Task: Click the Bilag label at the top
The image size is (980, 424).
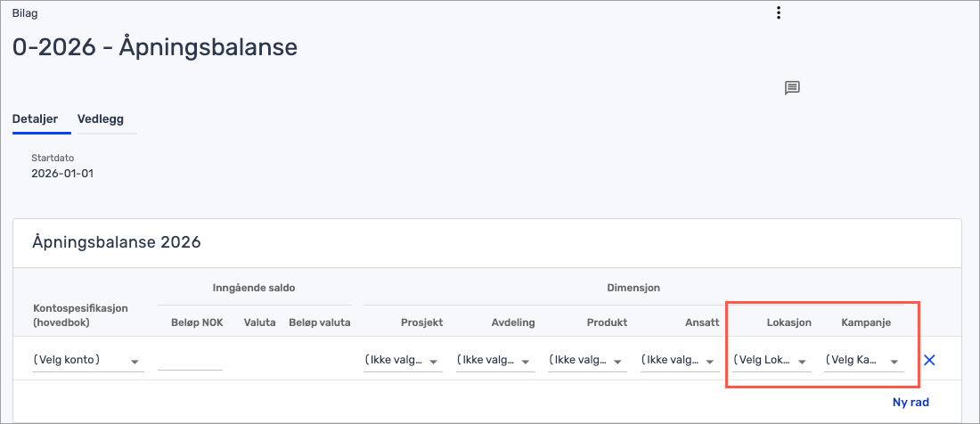Action: coord(25,13)
